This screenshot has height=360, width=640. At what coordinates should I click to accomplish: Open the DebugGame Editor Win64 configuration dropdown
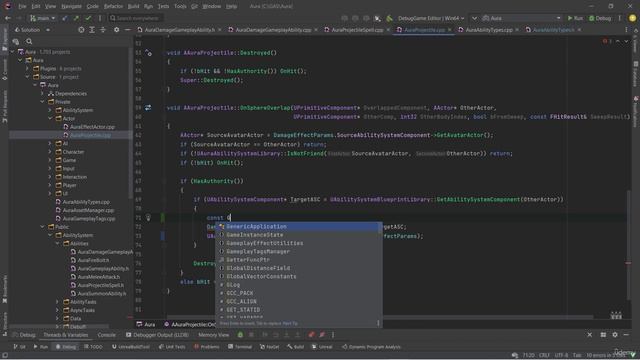coord(431,18)
